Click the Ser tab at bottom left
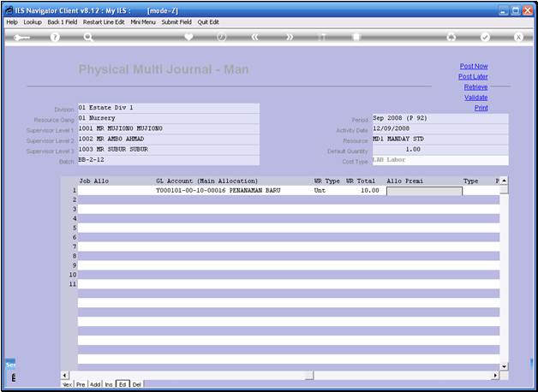 pos(10,365)
